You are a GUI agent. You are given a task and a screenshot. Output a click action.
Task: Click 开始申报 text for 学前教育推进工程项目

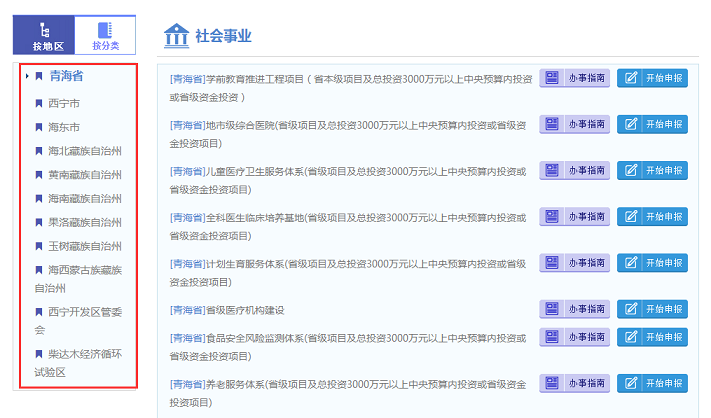point(664,78)
